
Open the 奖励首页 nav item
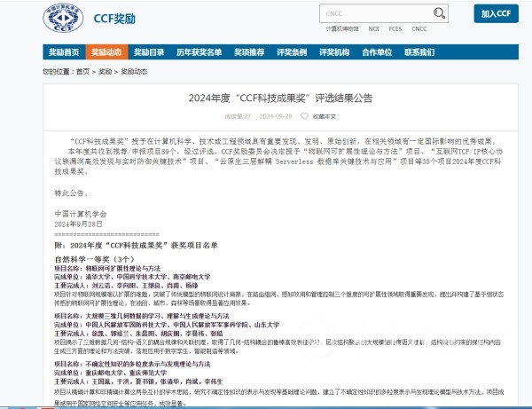coord(64,52)
